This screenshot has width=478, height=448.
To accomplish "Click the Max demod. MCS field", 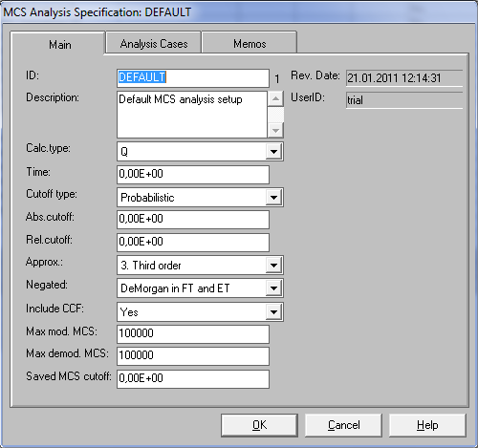I will click(x=193, y=356).
